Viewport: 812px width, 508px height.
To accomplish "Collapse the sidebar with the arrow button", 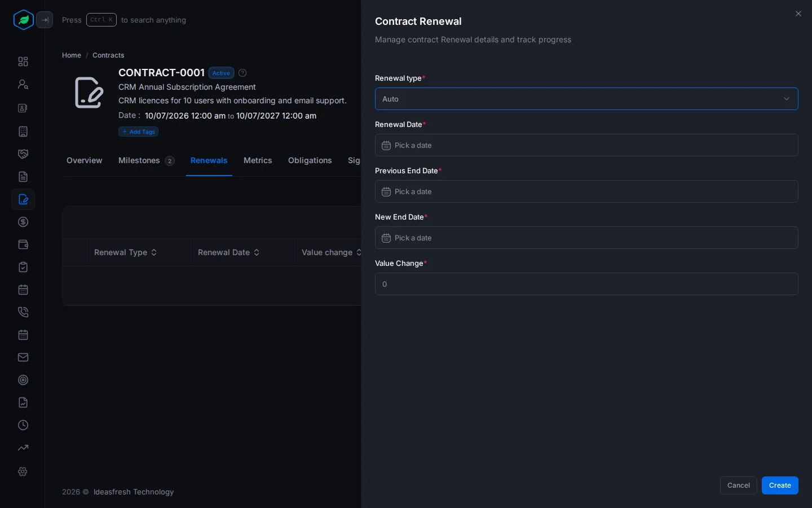I will 45,20.
